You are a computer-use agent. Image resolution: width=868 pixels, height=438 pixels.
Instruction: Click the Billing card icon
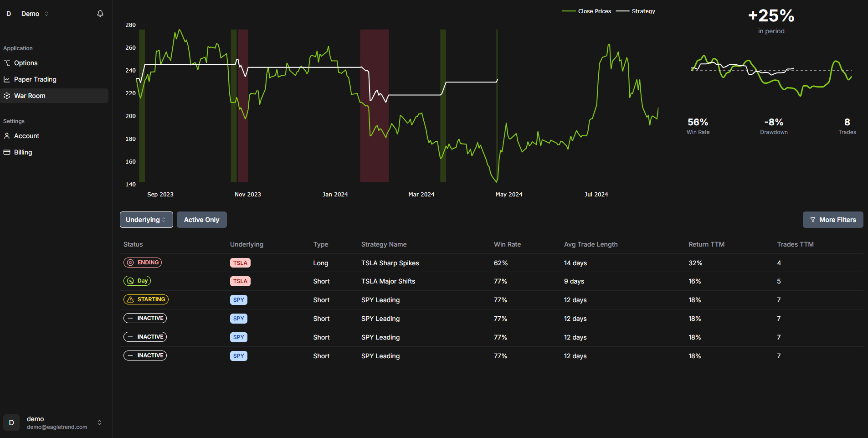[7, 152]
